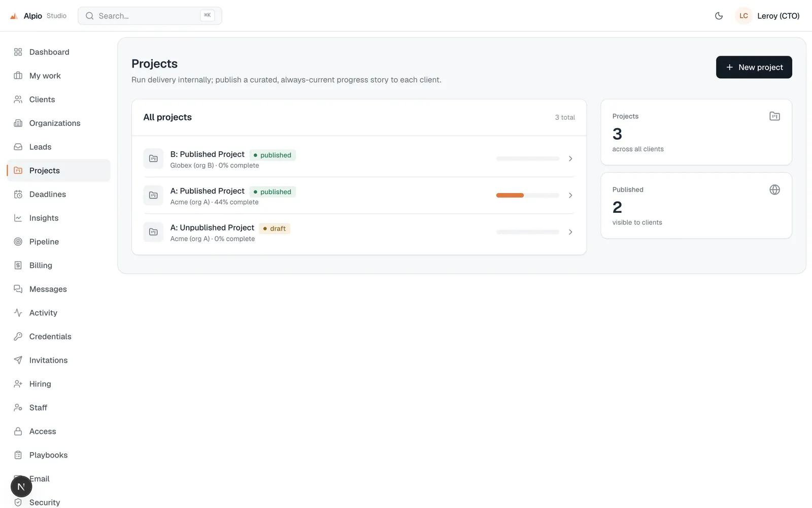Click the empty progress bar of B: Published Project
The height and width of the screenshot is (508, 812).
[527, 158]
